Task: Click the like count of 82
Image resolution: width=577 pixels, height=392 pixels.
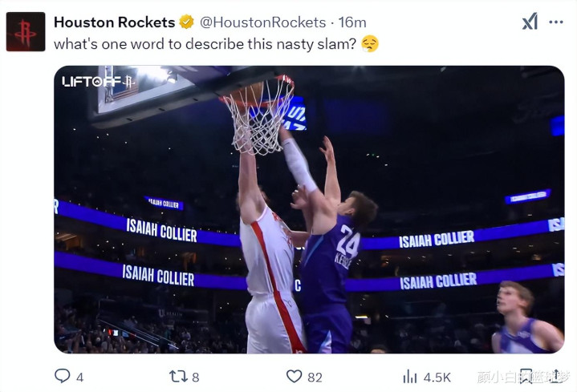Action: point(315,376)
